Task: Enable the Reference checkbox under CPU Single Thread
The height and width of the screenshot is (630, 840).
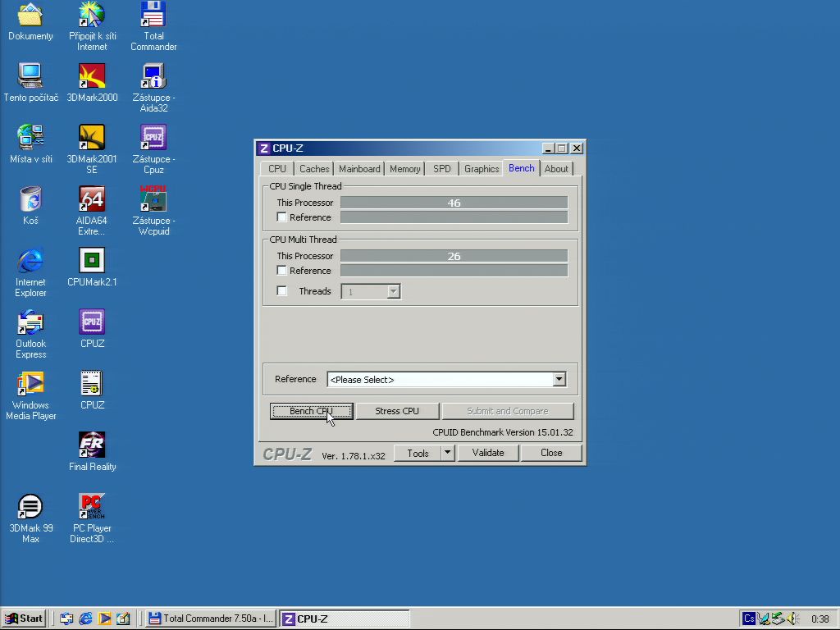Action: point(282,217)
